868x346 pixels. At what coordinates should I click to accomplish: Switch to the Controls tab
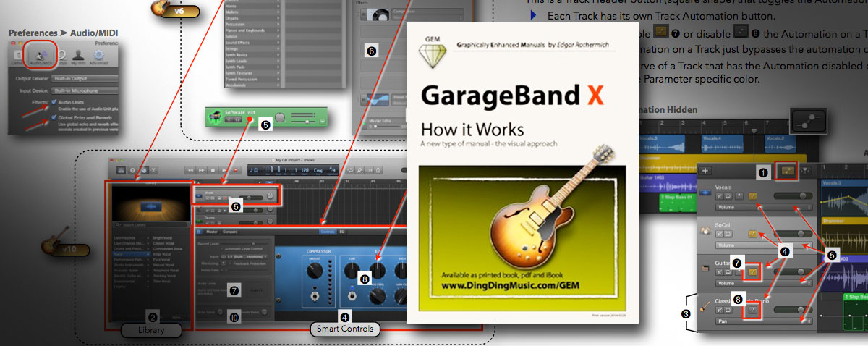pos(328,232)
